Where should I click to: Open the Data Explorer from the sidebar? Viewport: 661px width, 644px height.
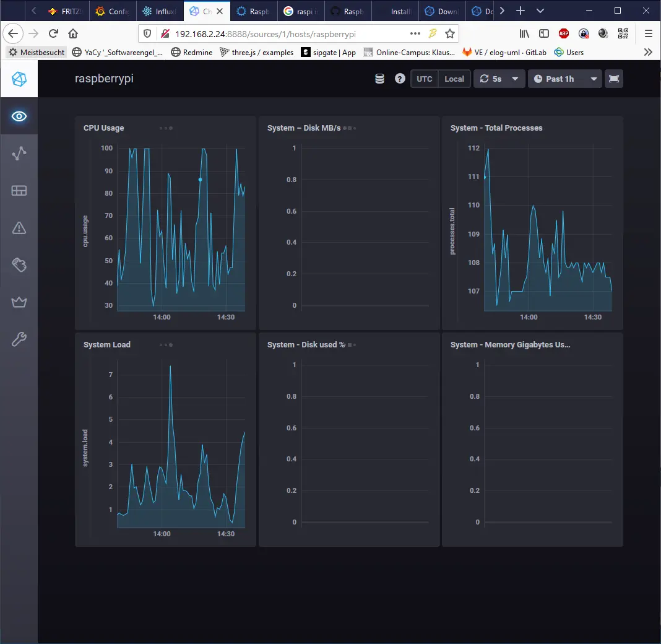19,154
